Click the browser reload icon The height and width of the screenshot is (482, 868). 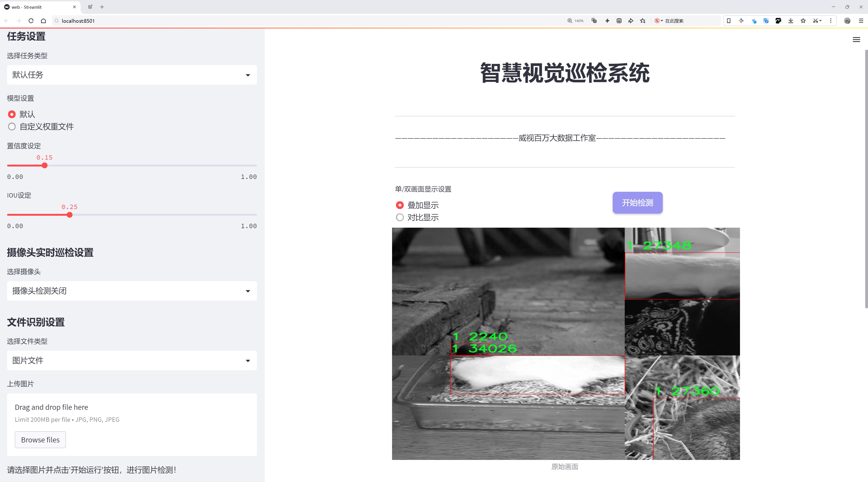31,21
